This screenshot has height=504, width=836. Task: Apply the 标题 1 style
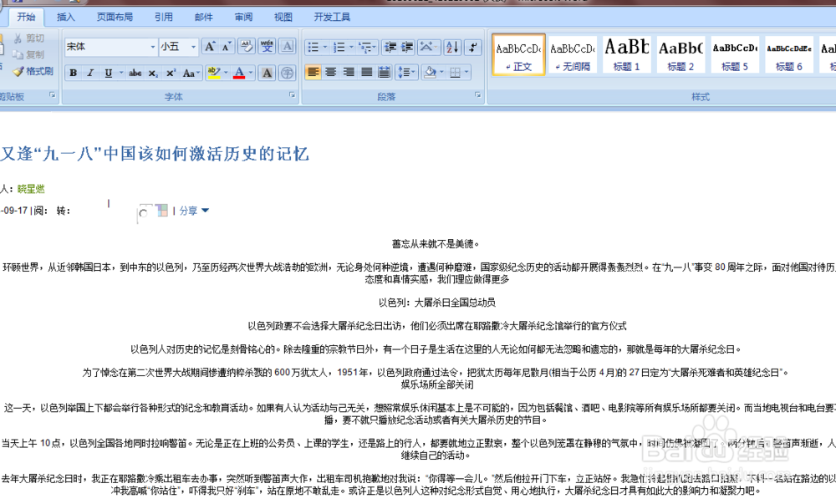coord(626,54)
